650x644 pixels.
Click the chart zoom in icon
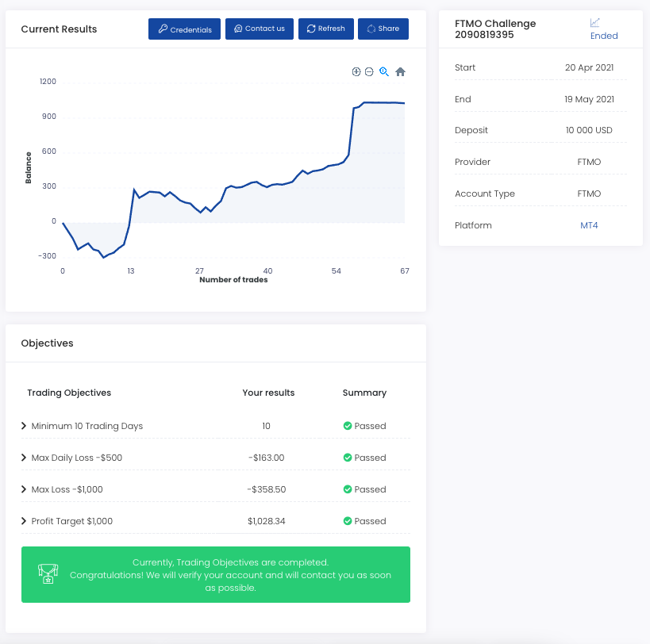coord(356,71)
